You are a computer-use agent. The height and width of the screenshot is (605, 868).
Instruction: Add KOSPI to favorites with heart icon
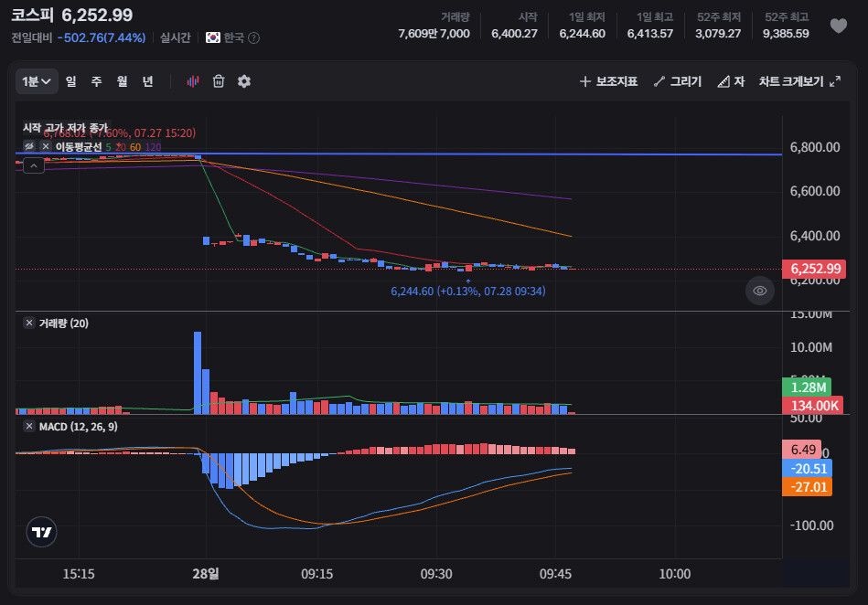click(838, 26)
